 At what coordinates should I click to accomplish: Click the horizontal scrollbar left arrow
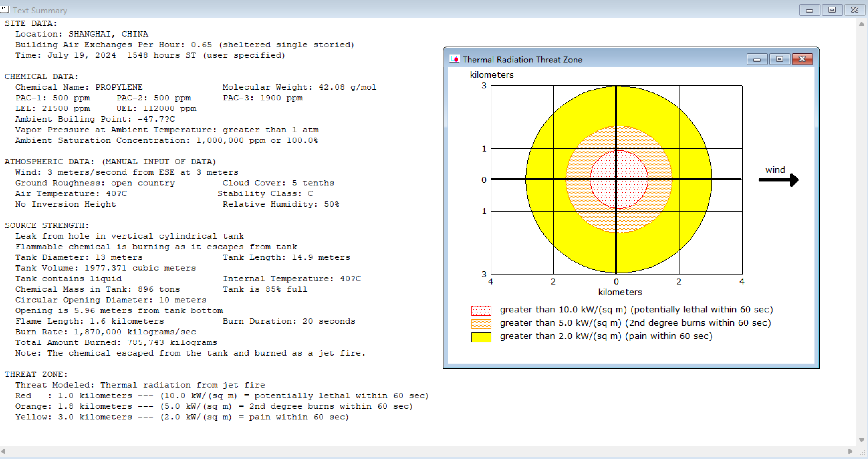point(3,451)
